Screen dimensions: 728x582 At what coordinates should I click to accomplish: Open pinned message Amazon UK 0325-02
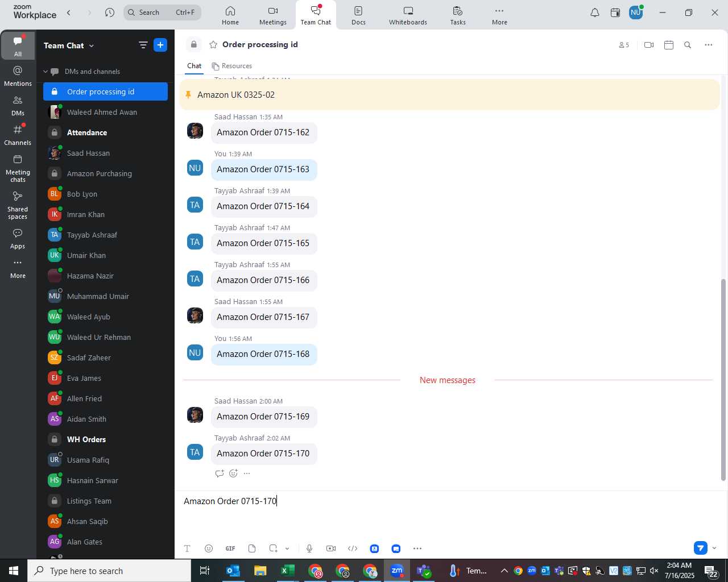449,95
